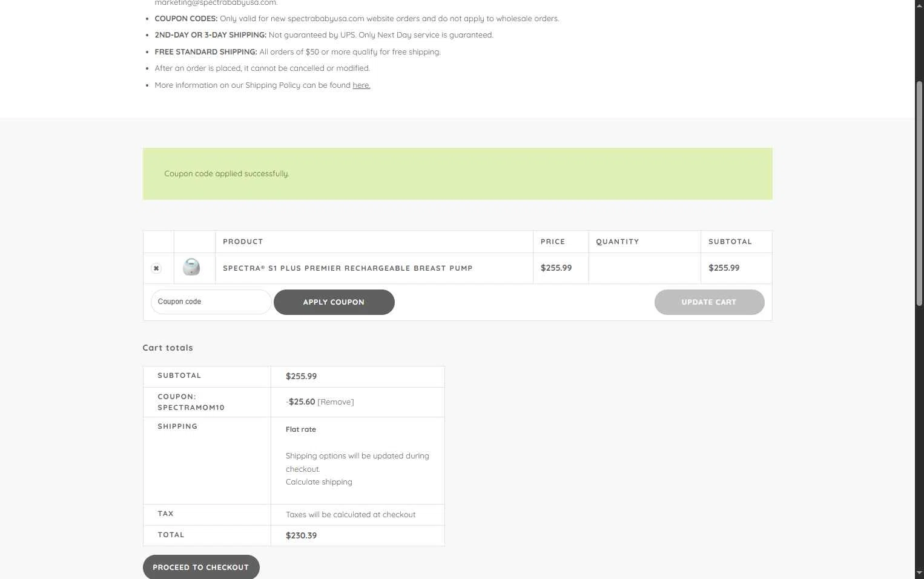This screenshot has width=924, height=579.
Task: Click the PRODUCT column header
Action: pos(243,242)
